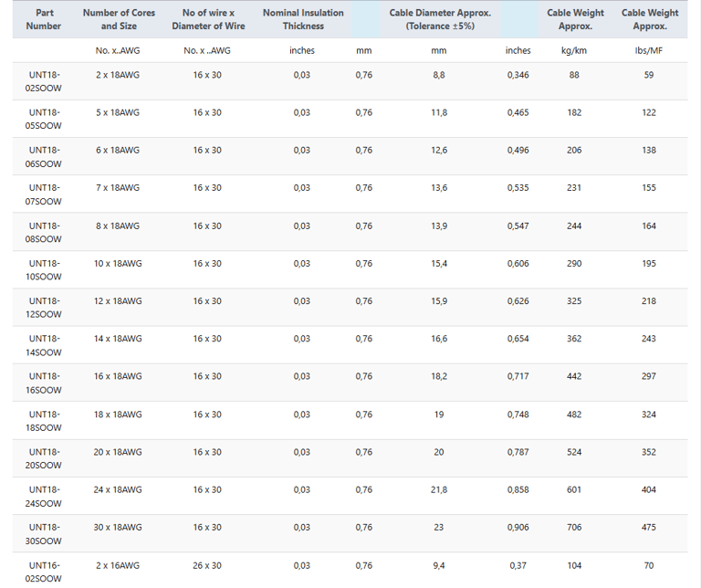Select the 26 x 30 wire cell
The height and width of the screenshot is (588, 701).
207,565
